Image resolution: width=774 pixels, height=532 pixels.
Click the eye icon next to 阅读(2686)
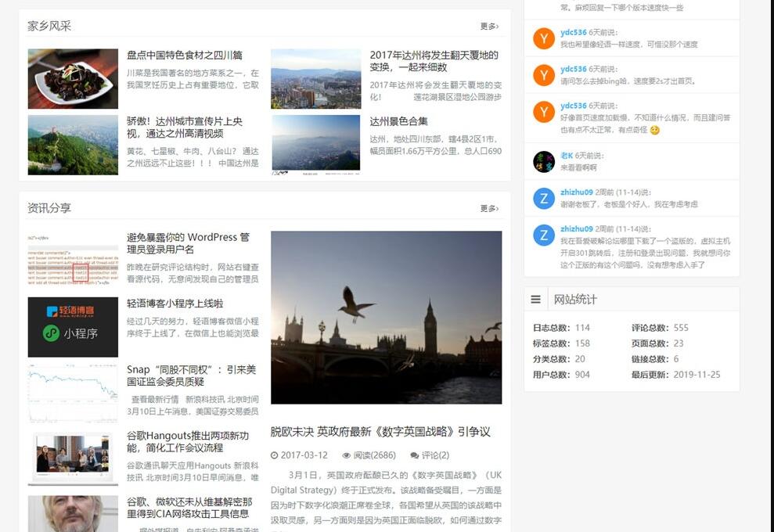347,455
